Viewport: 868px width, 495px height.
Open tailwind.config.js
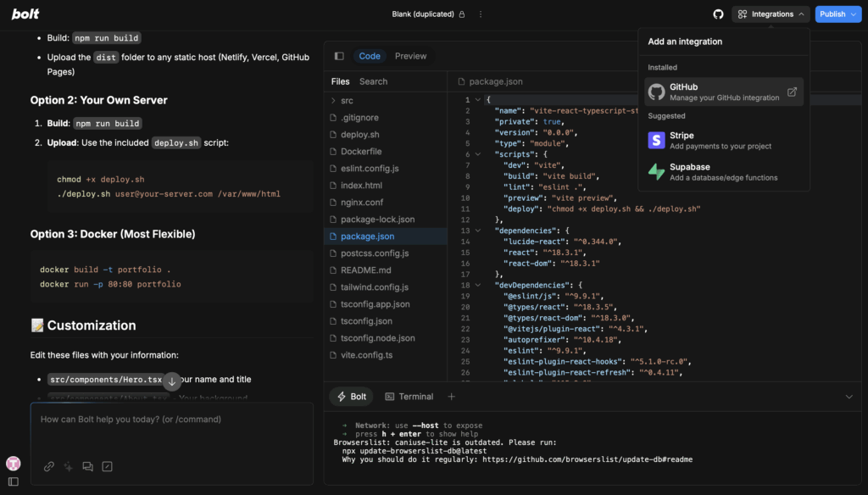pos(386,286)
